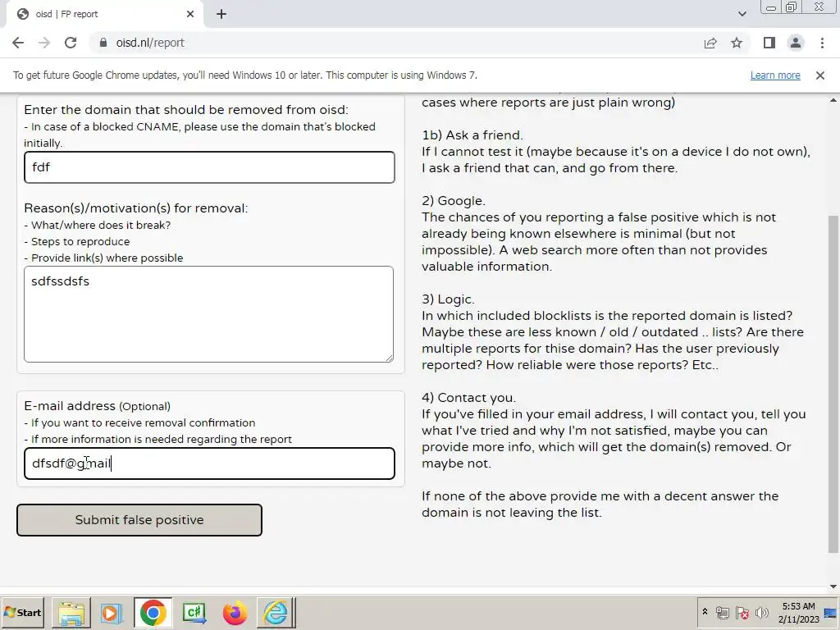This screenshot has width=840, height=630.
Task: Launch Firefox from the taskbar
Action: pyautogui.click(x=235, y=612)
